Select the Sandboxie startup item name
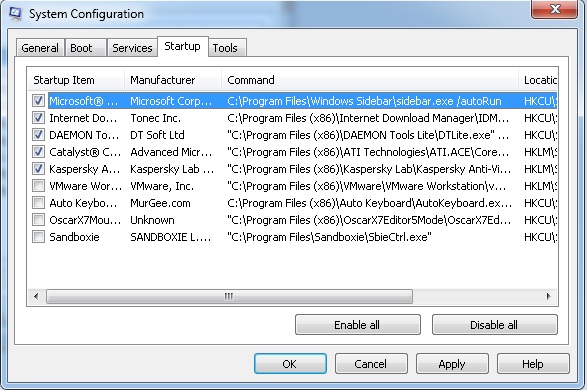Image resolution: width=587 pixels, height=390 pixels. (x=74, y=237)
